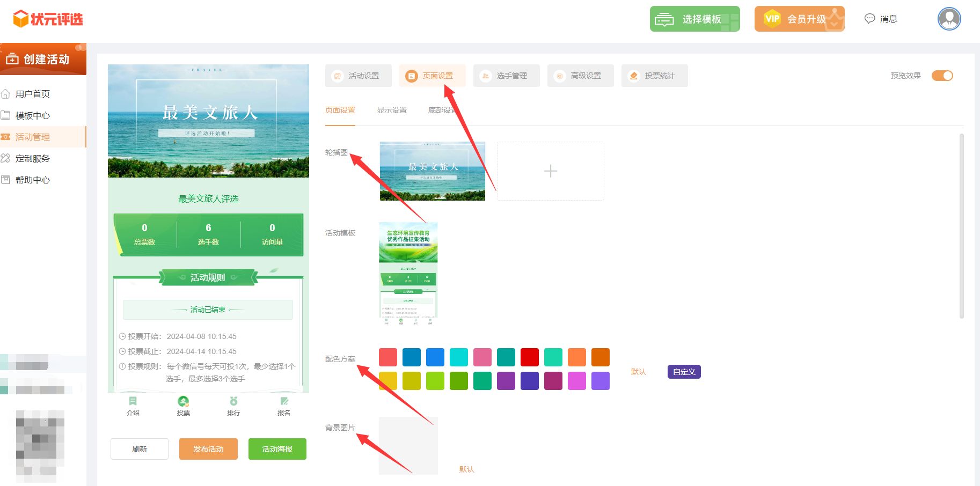Image resolution: width=980 pixels, height=486 pixels.
Task: Click the user avatar icon
Action: coord(949,19)
